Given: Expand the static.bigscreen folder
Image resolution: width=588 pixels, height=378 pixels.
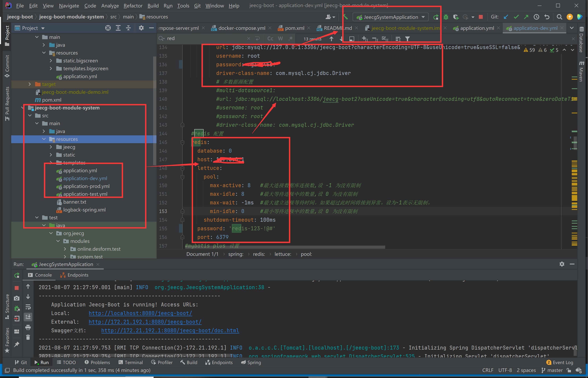Looking at the screenshot, I should coord(51,61).
